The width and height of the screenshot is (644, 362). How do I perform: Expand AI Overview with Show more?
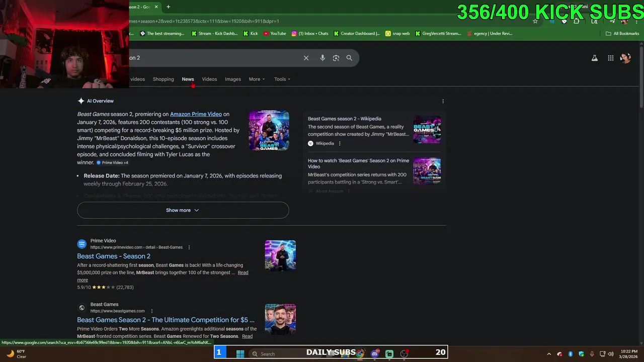pyautogui.click(x=183, y=210)
